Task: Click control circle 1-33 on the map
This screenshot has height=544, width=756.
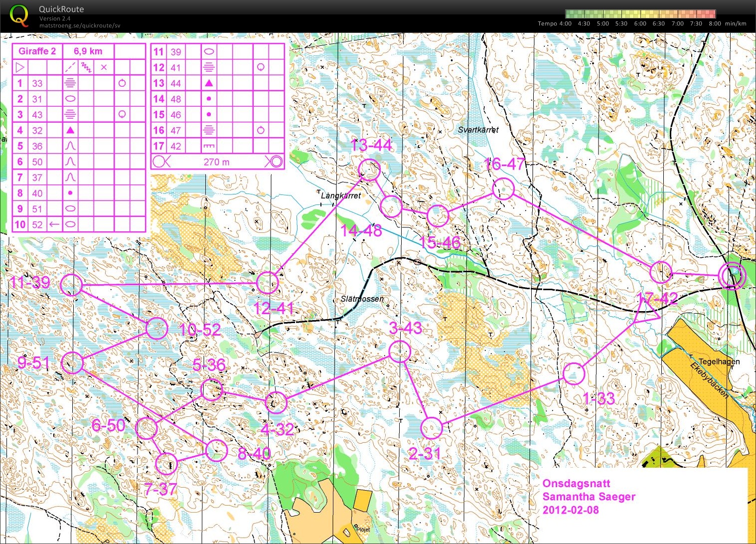Action: pyautogui.click(x=574, y=373)
